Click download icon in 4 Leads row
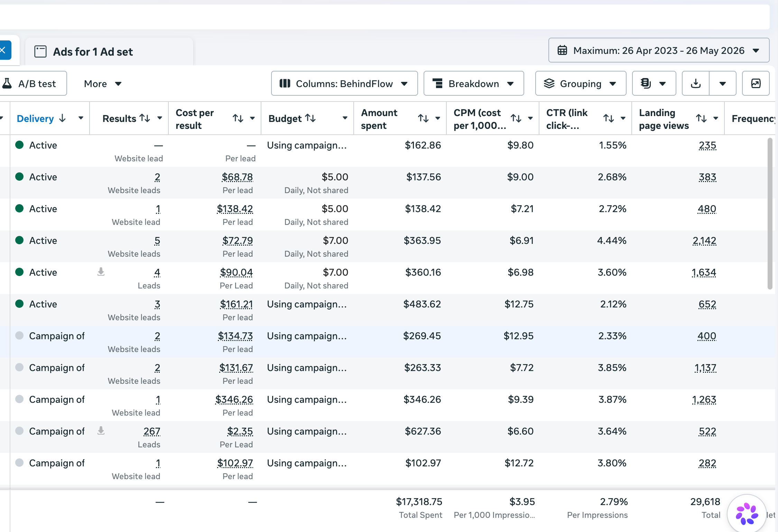Viewport: 778px width, 532px height. point(101,272)
